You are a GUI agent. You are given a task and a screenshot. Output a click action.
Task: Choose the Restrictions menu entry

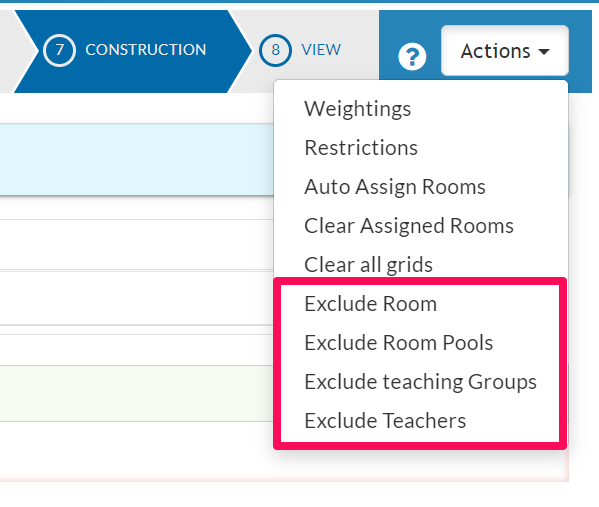coord(361,147)
